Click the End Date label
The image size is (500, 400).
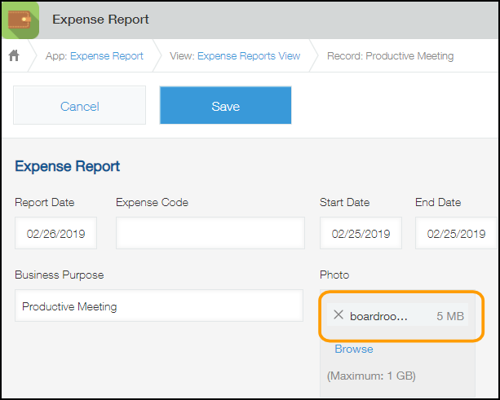[x=438, y=202]
